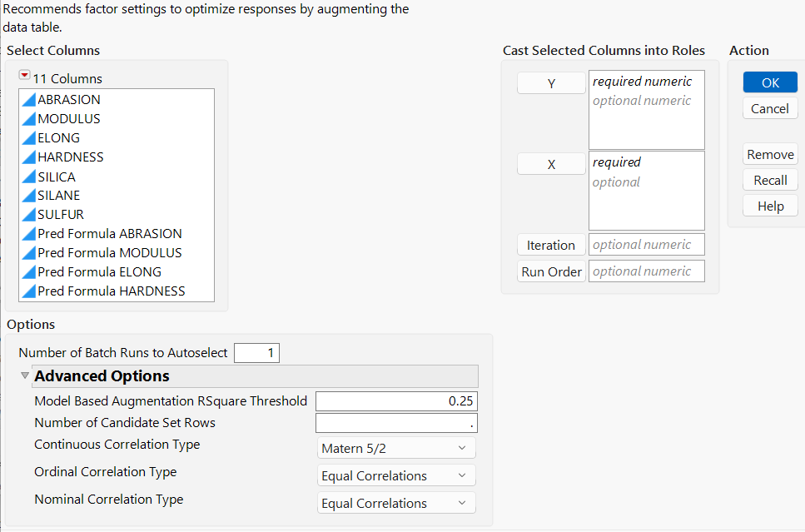The width and height of the screenshot is (805, 532).
Task: Click the Number of Batch Runs field
Action: point(256,352)
